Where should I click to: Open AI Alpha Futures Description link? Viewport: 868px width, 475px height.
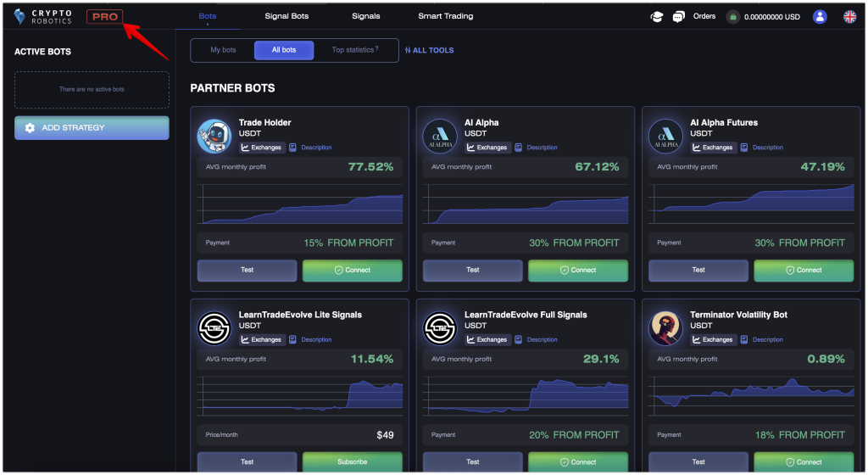tap(763, 148)
